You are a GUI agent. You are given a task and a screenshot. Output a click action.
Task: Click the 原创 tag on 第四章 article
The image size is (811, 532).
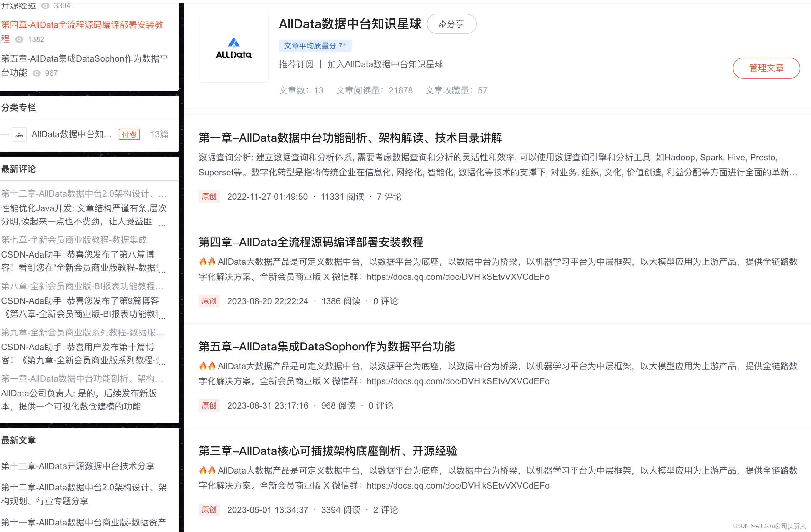coord(209,301)
